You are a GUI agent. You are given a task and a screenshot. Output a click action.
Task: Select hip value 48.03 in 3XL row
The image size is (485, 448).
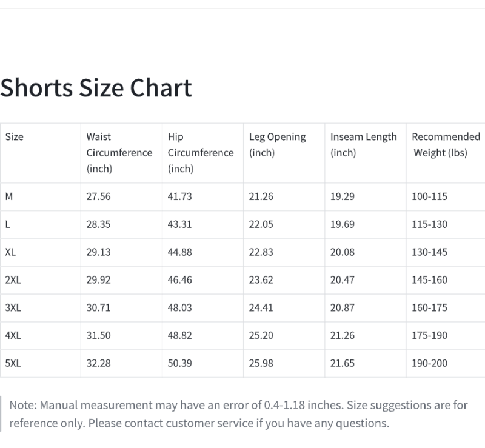(179, 308)
